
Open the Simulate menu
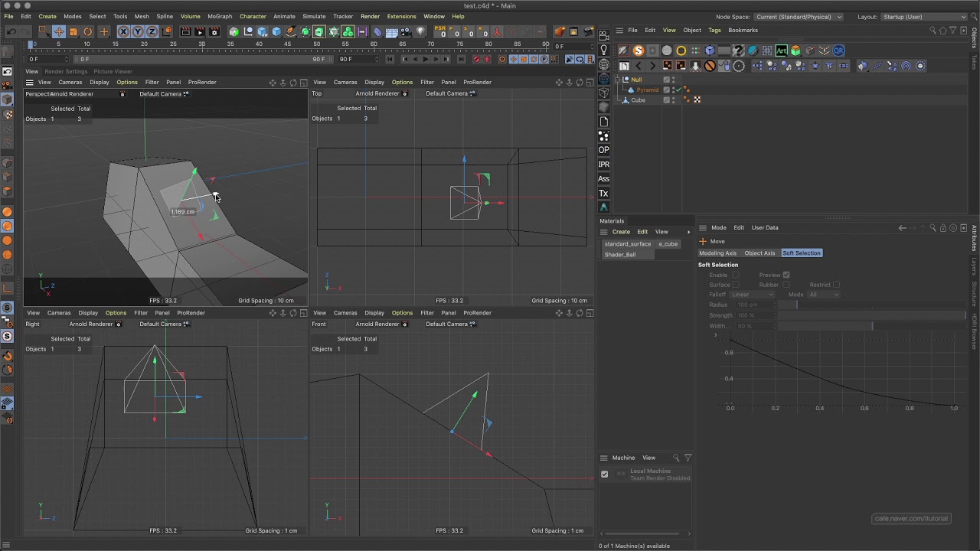click(314, 16)
